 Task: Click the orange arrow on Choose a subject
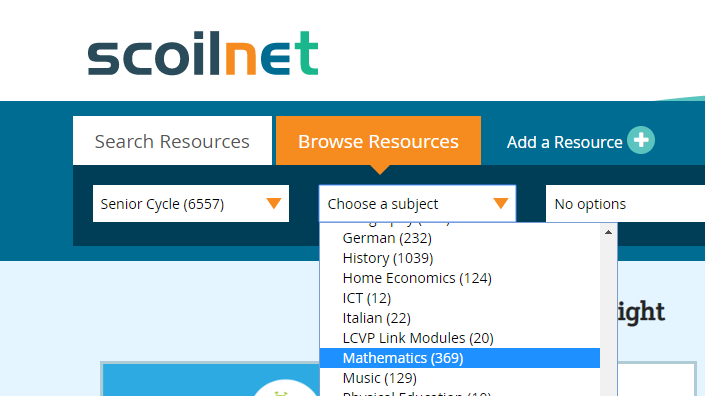500,203
